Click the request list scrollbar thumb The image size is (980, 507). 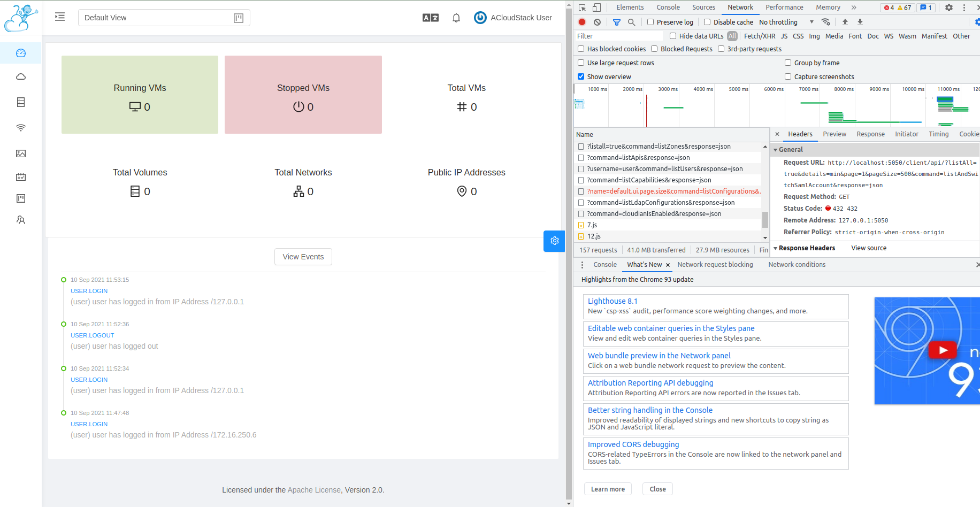(x=765, y=219)
